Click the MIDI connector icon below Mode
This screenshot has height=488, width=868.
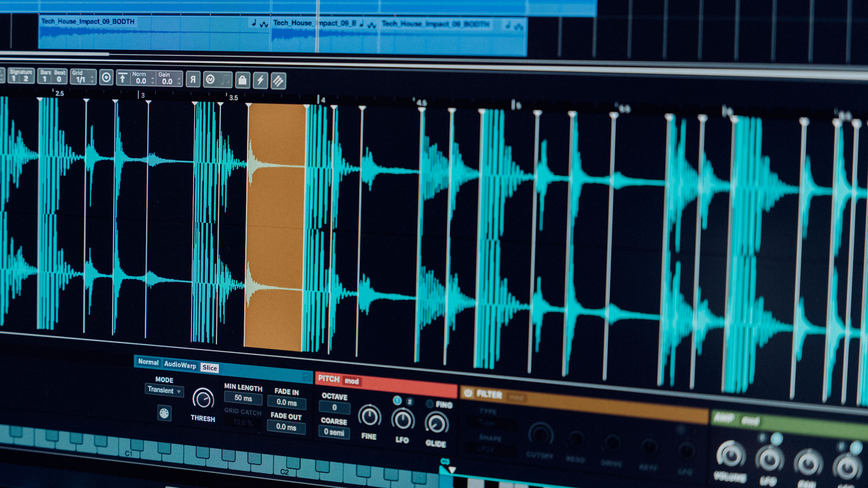[164, 413]
